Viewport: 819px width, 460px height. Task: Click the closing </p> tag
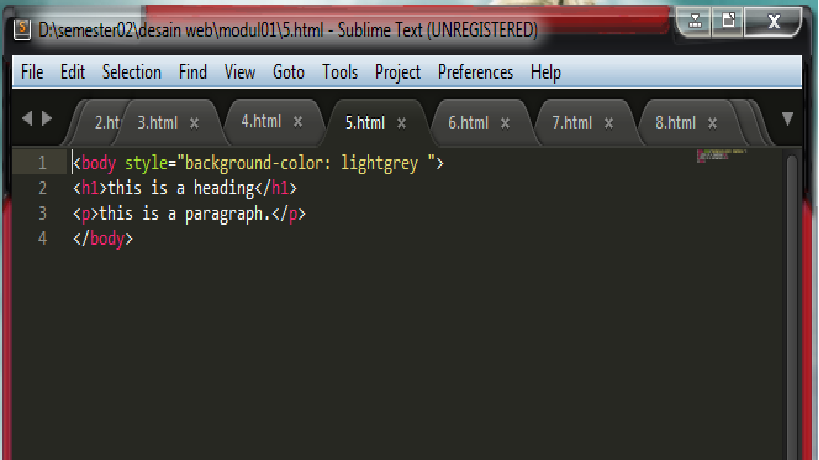289,214
